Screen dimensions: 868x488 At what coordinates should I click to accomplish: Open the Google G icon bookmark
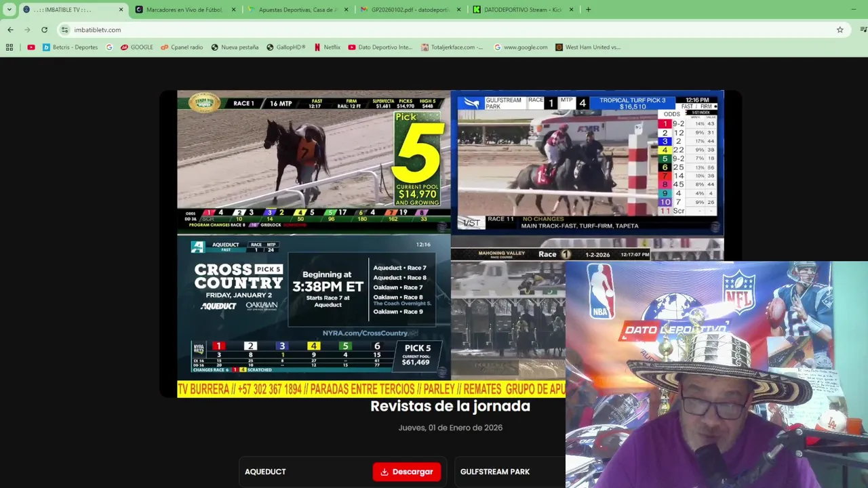pos(109,47)
